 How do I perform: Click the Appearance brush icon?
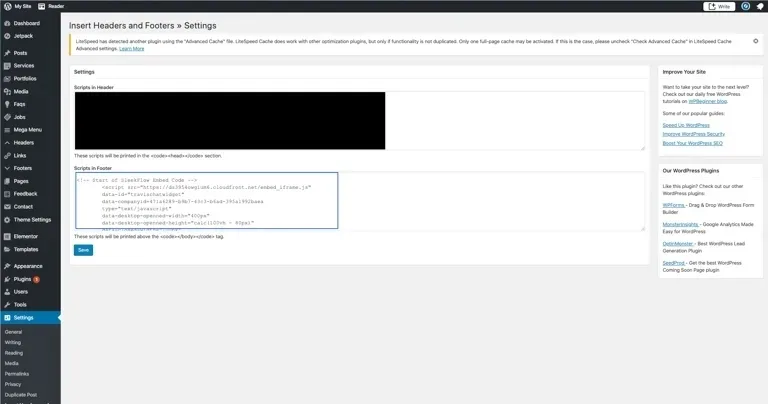click(x=7, y=266)
